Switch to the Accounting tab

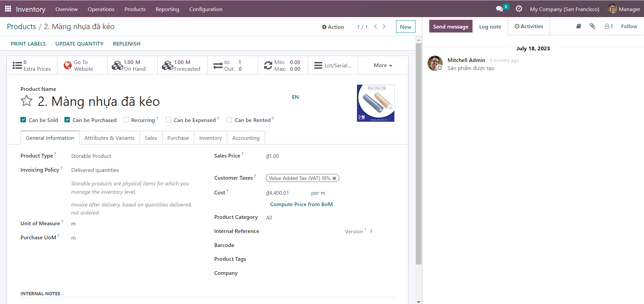click(246, 138)
